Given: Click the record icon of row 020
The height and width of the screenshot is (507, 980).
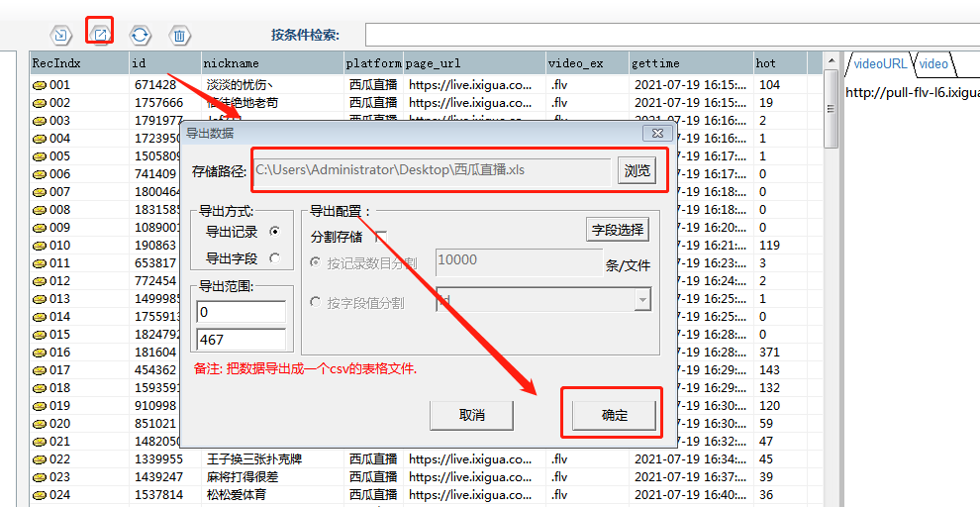Looking at the screenshot, I should point(40,423).
